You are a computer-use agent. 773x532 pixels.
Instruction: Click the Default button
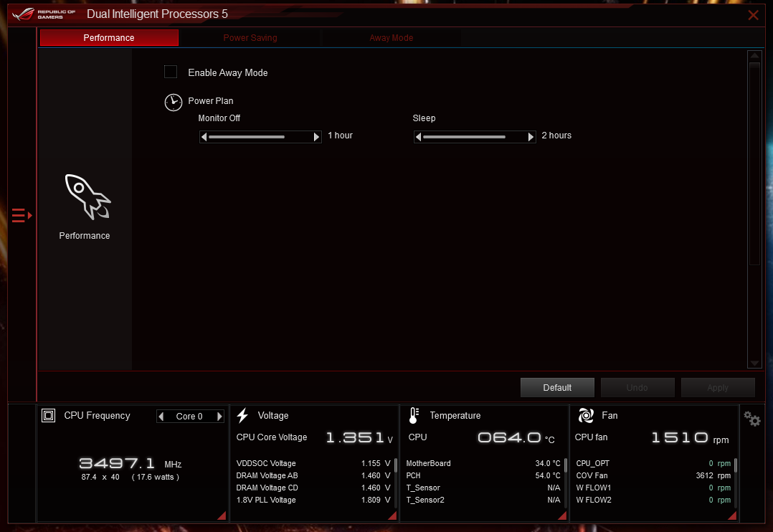coord(558,388)
